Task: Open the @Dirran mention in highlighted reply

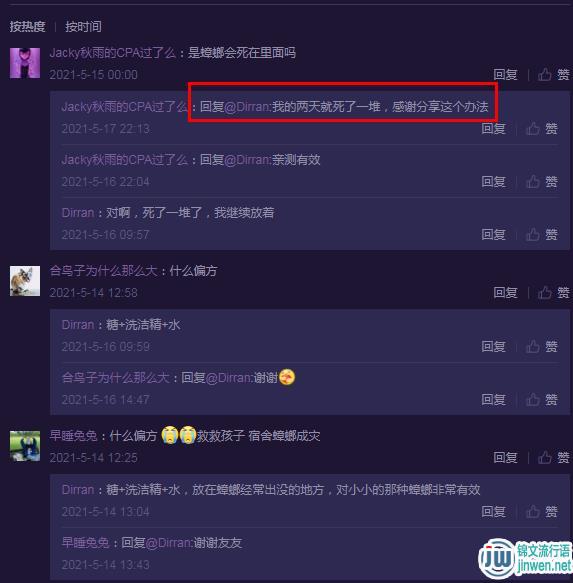Action: [x=248, y=107]
